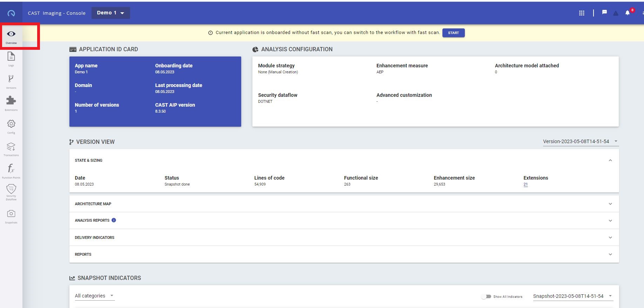Open the Demo 1 application dropdown

(111, 13)
